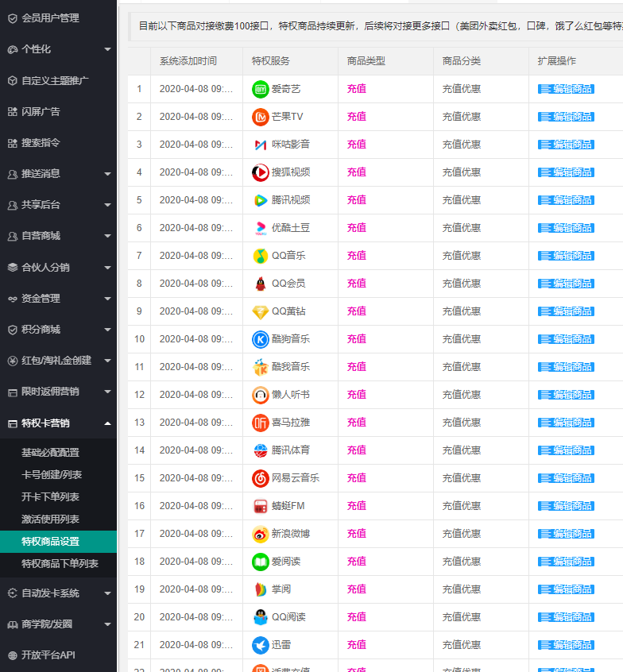The image size is (623, 672).
Task: Open 基础必配配置 submenu item
Action: 50,453
